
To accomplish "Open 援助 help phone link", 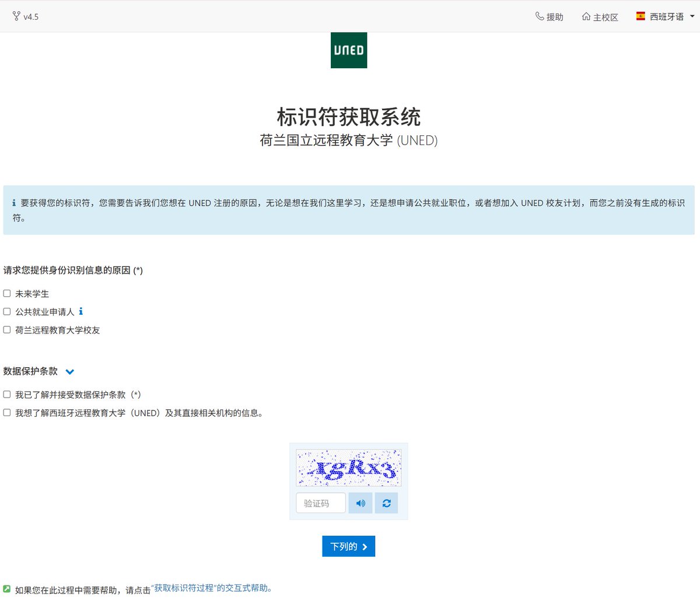I will 549,17.
